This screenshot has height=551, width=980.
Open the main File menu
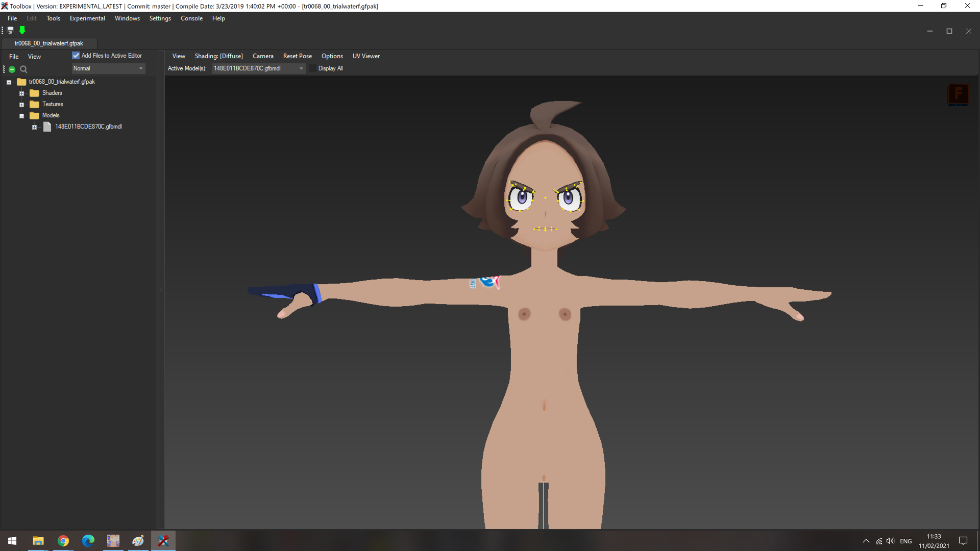click(12, 18)
